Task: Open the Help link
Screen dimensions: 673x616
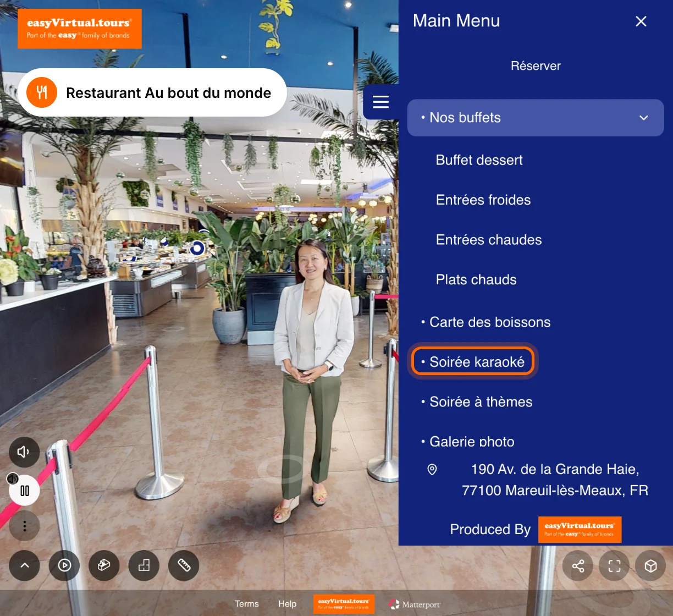Action: click(x=287, y=604)
